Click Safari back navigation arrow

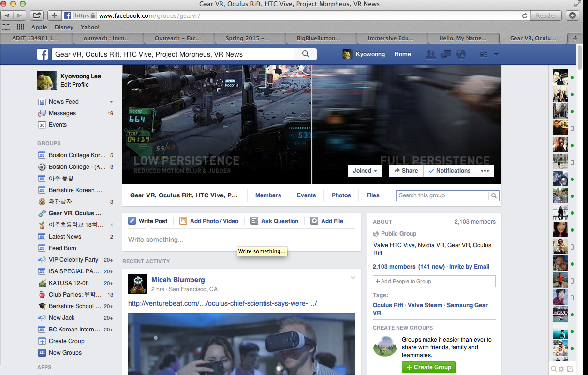(x=8, y=15)
